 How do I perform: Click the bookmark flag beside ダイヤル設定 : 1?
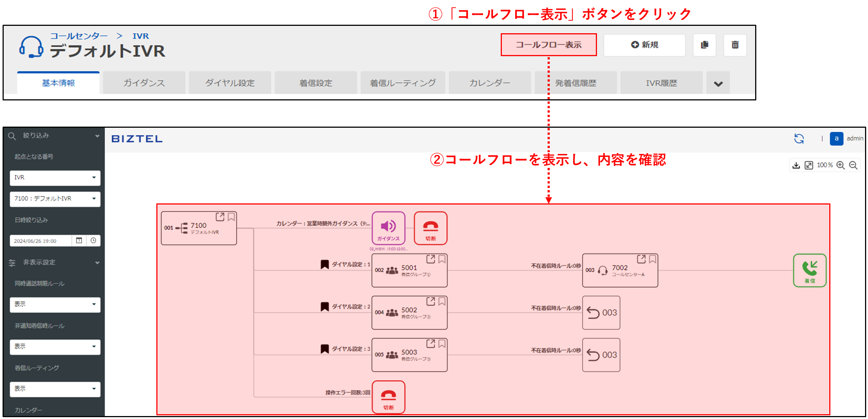(x=324, y=264)
